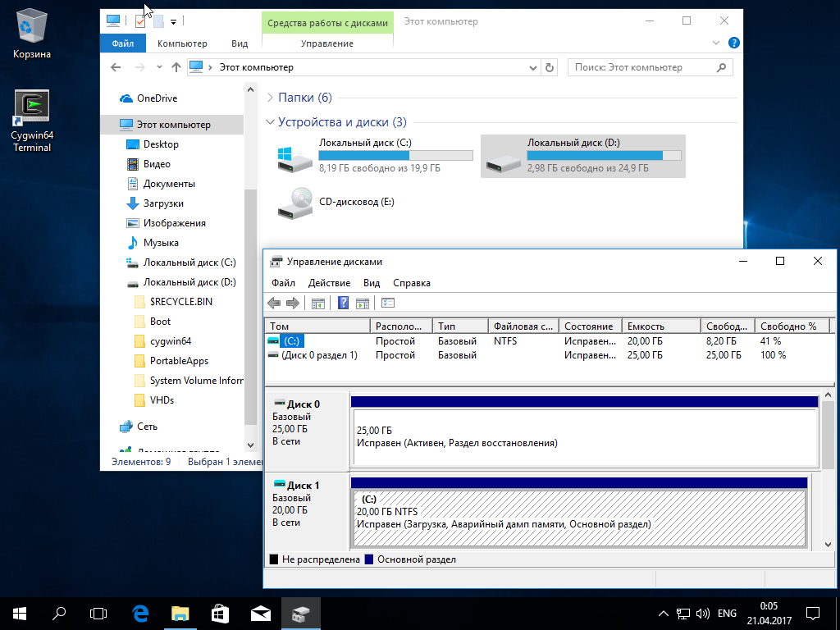The image size is (840, 630).
Task: Select Desktop in navigation pane
Action: (x=161, y=144)
